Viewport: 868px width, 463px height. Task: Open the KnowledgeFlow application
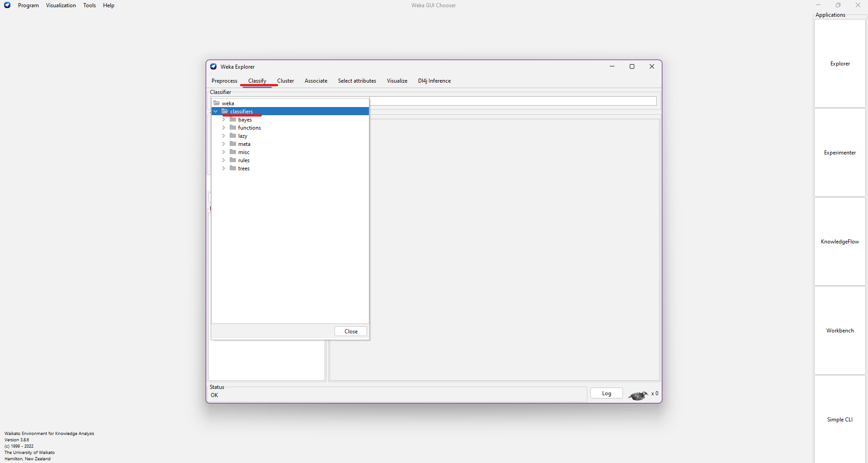click(x=840, y=242)
